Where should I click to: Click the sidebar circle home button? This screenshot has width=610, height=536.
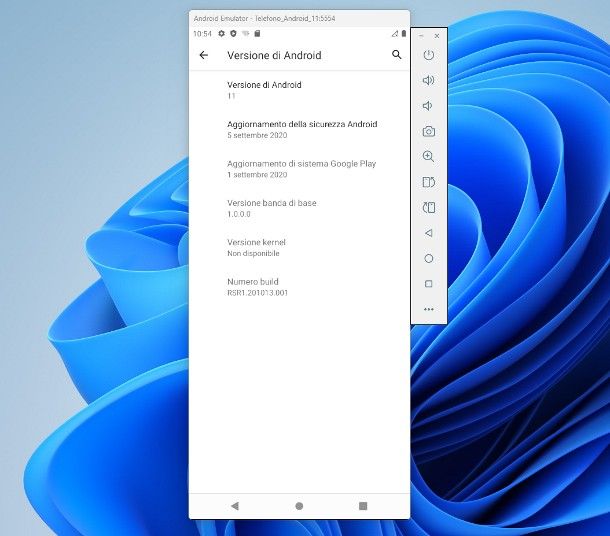429,258
